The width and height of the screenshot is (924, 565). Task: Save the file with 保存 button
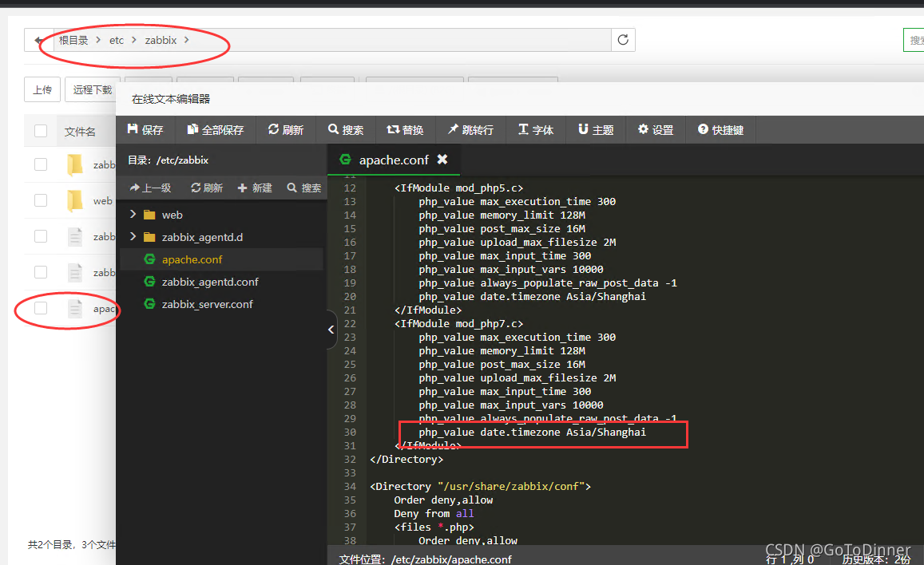point(145,129)
